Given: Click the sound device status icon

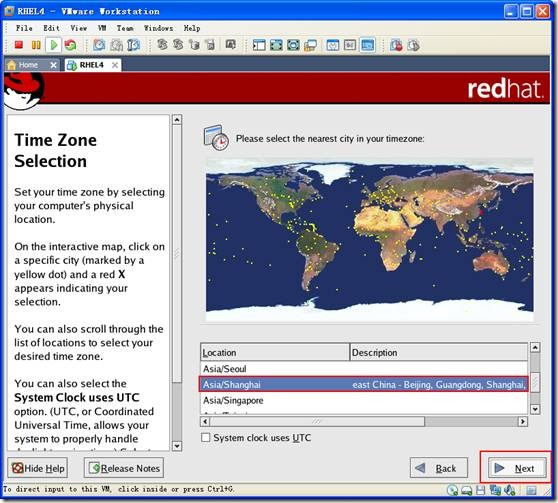Looking at the screenshot, I should (509, 491).
